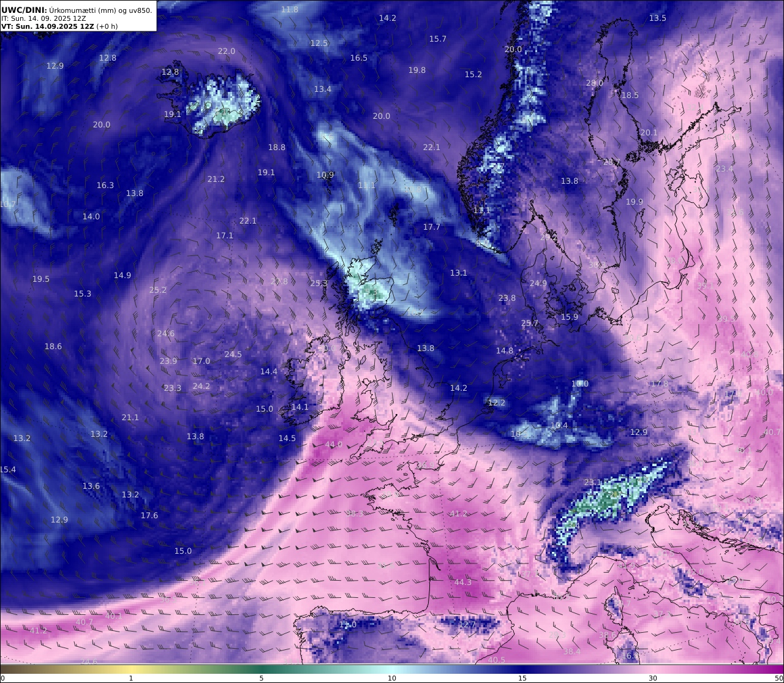
Task: Select the 18.6 value on the left
Action: 53,346
